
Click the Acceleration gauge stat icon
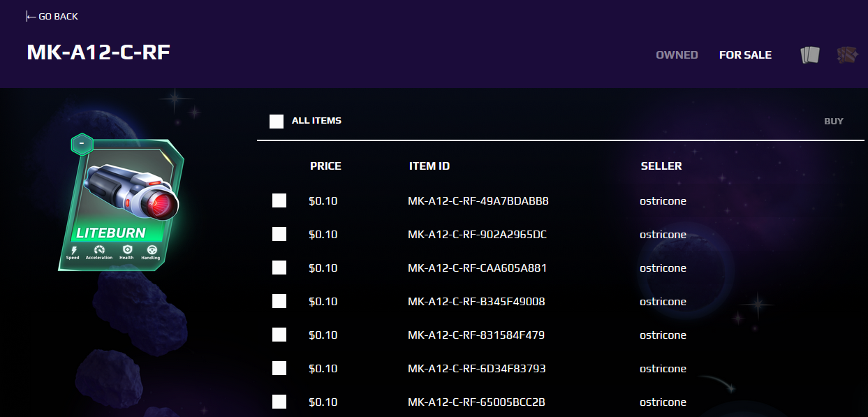click(x=99, y=249)
